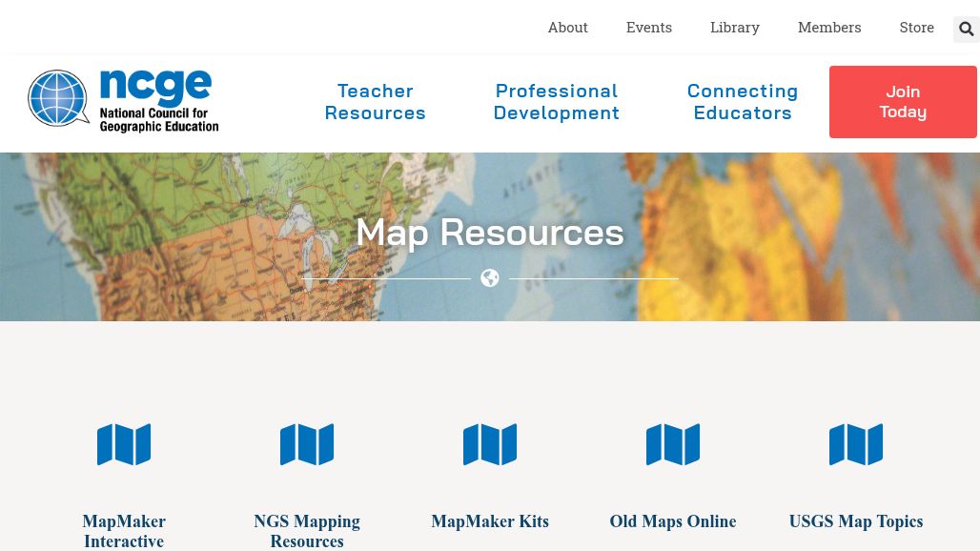Visit the Members section
The width and height of the screenshot is (980, 551).
click(x=829, y=28)
